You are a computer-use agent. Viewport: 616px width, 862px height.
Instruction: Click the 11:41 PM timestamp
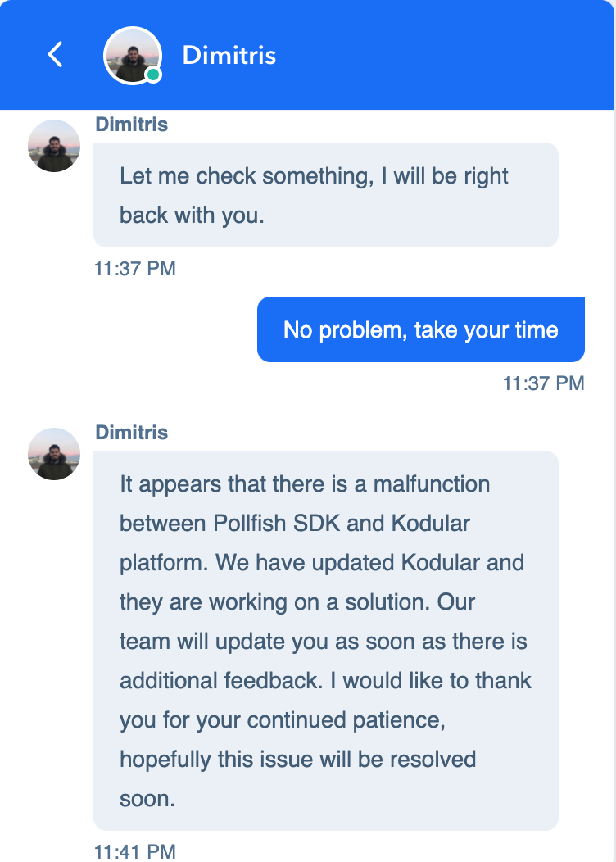[134, 851]
